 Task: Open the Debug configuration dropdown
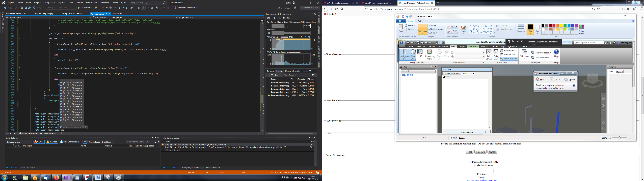click(51, 8)
